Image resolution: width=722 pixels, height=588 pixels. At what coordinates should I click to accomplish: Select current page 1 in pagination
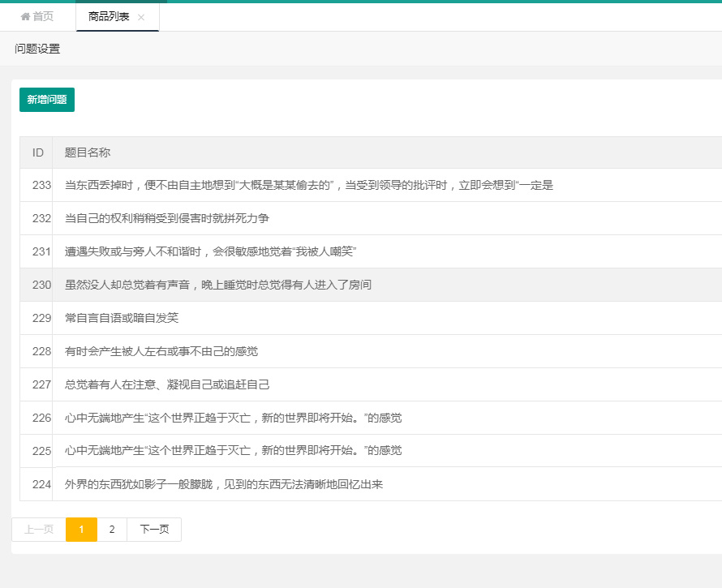(81, 530)
